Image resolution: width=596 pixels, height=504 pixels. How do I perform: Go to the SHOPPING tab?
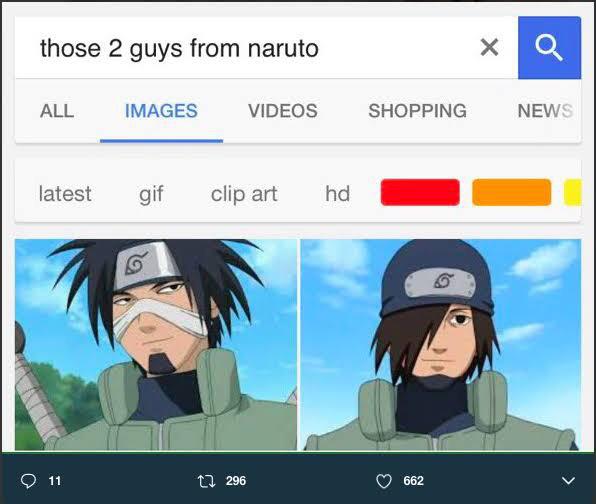coord(417,111)
